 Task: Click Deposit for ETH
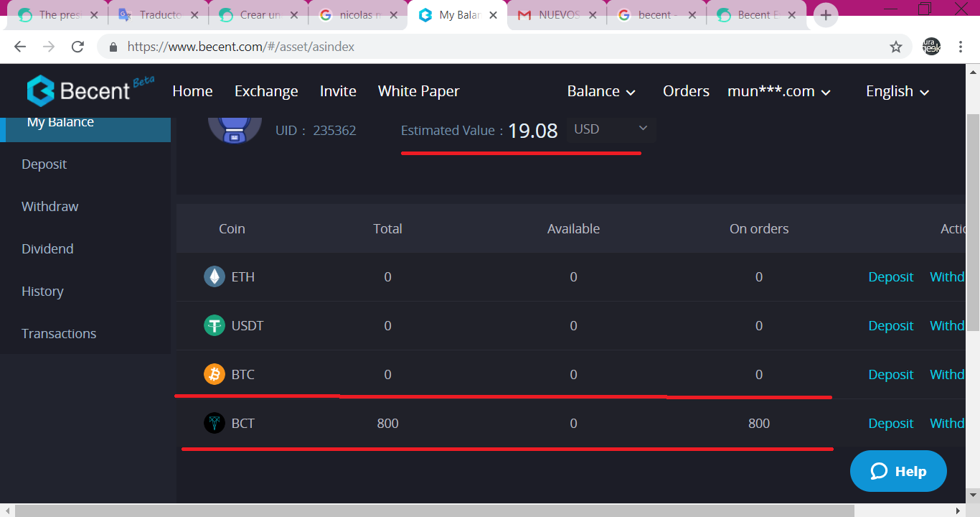[x=891, y=277]
